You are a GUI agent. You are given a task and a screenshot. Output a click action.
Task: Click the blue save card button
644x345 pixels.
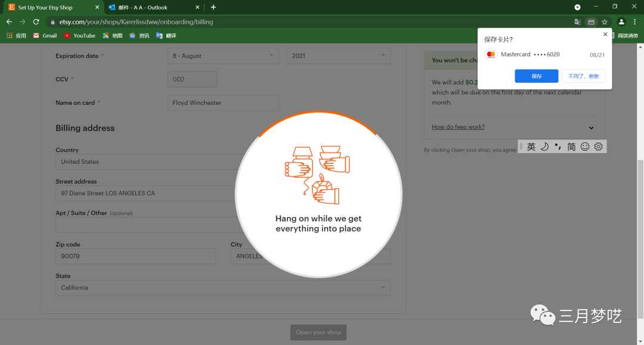tap(536, 76)
